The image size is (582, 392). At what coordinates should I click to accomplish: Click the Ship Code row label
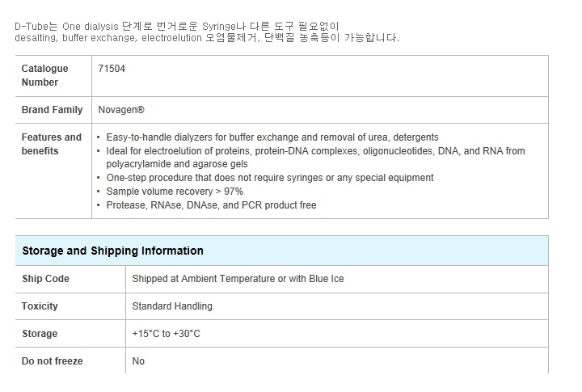coord(45,279)
